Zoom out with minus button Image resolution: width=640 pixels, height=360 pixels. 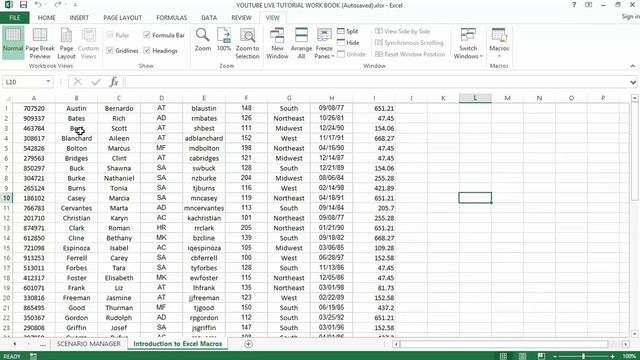click(x=555, y=356)
